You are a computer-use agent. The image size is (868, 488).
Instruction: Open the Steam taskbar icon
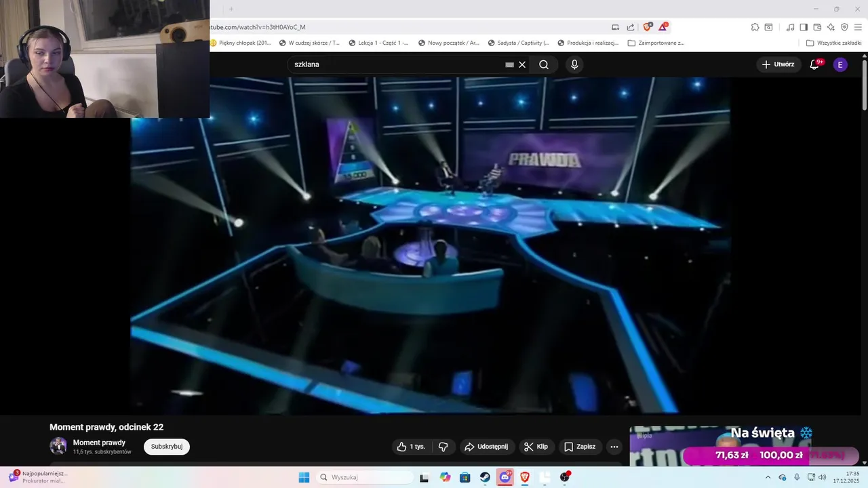tap(485, 477)
